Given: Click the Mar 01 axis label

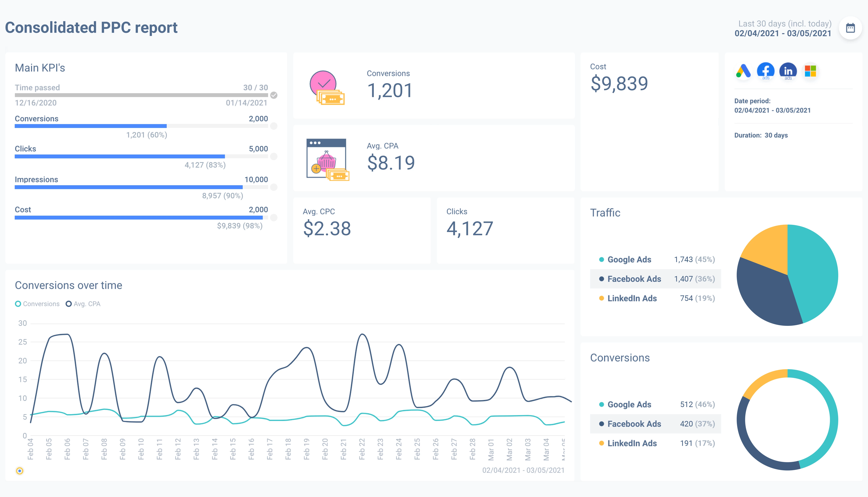Looking at the screenshot, I should (x=491, y=449).
